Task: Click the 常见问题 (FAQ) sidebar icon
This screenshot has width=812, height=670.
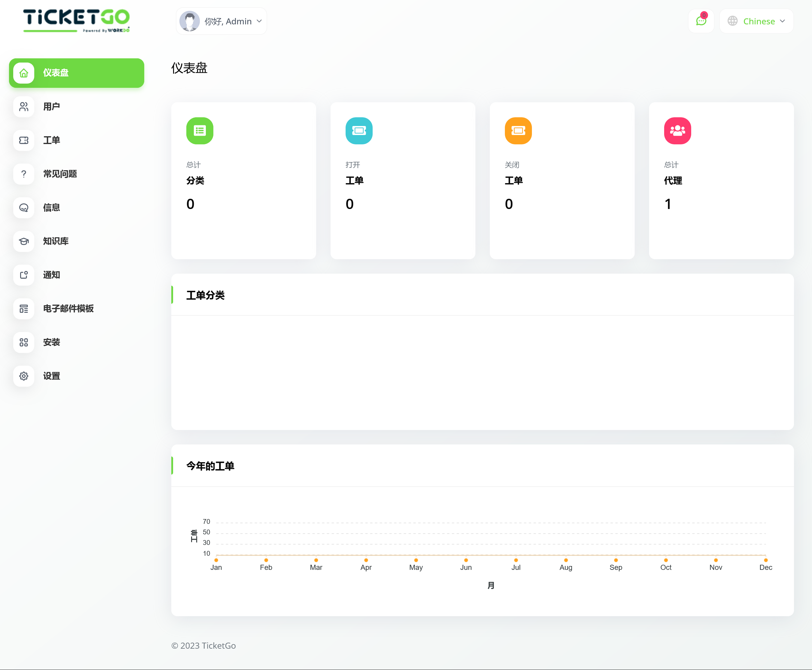Action: pyautogui.click(x=24, y=174)
